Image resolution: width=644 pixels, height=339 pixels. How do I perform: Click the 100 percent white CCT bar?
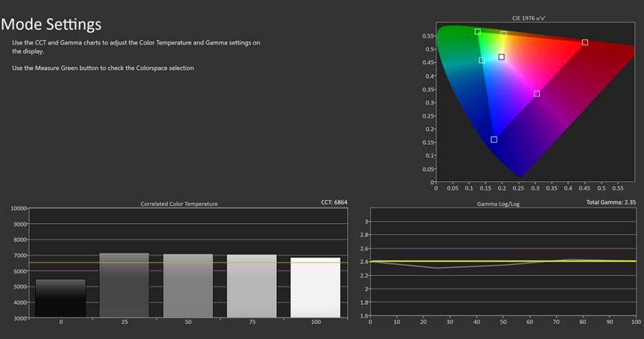[x=316, y=288]
